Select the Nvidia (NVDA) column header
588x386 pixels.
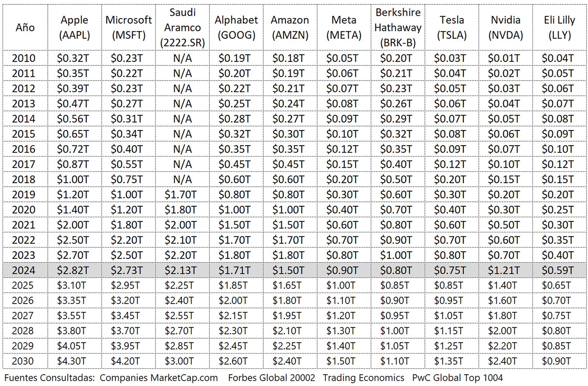[x=506, y=28]
